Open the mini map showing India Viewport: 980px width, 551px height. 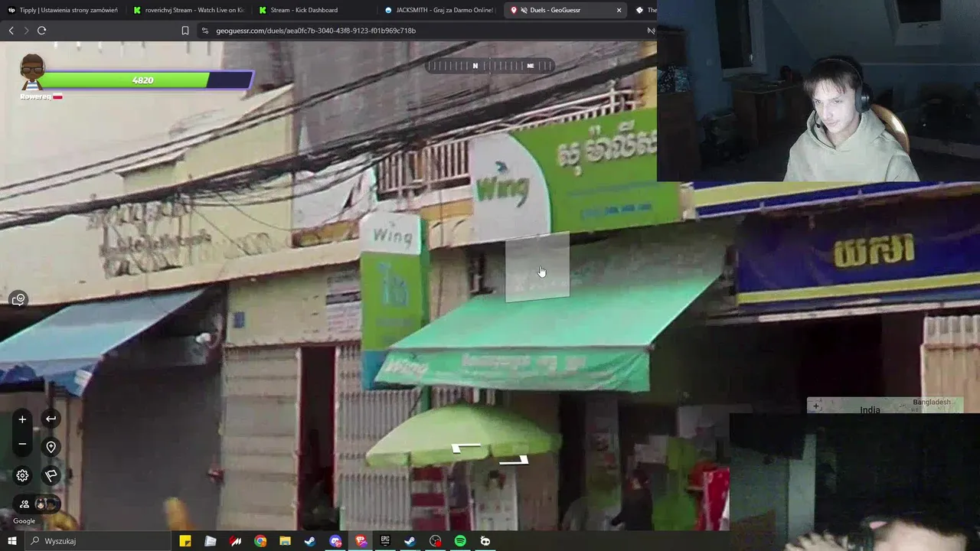pos(885,406)
